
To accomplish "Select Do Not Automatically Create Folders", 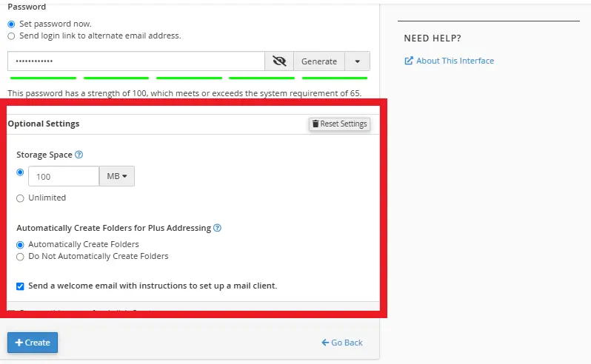I will (20, 257).
